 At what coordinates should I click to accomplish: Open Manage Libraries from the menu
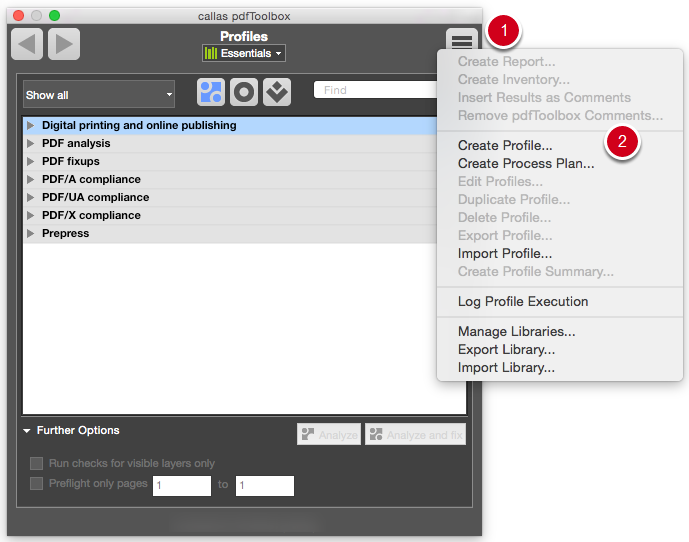[516, 331]
